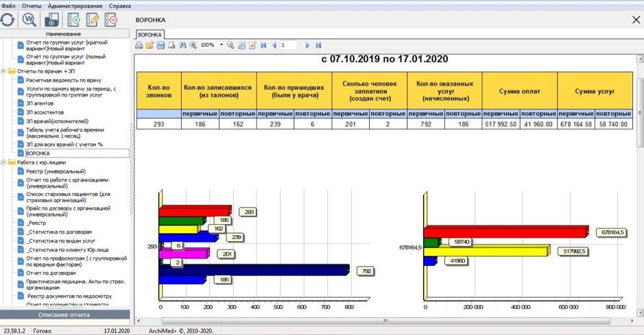Select Табель учета рабочего времени report
Viewport: 644px width, 335px height.
coord(65,133)
